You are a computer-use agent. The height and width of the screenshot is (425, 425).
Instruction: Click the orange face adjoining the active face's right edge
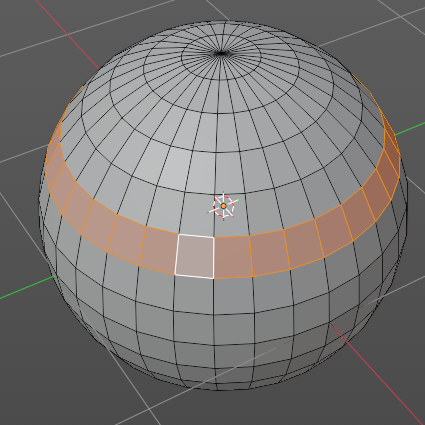click(x=233, y=257)
